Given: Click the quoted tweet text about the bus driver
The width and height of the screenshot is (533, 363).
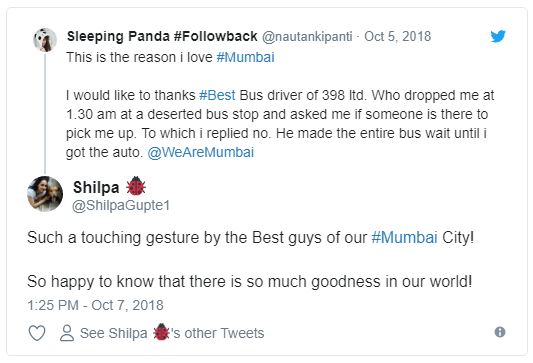Looking at the screenshot, I should [280, 124].
